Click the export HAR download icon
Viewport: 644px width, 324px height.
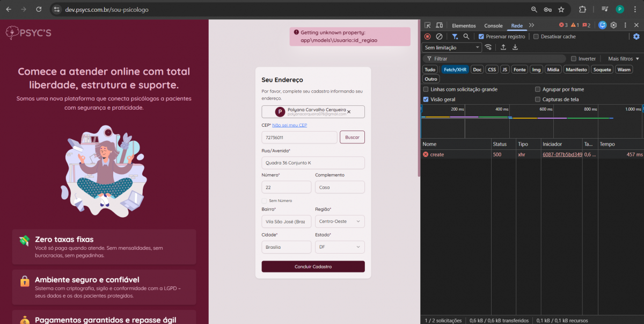coord(515,47)
